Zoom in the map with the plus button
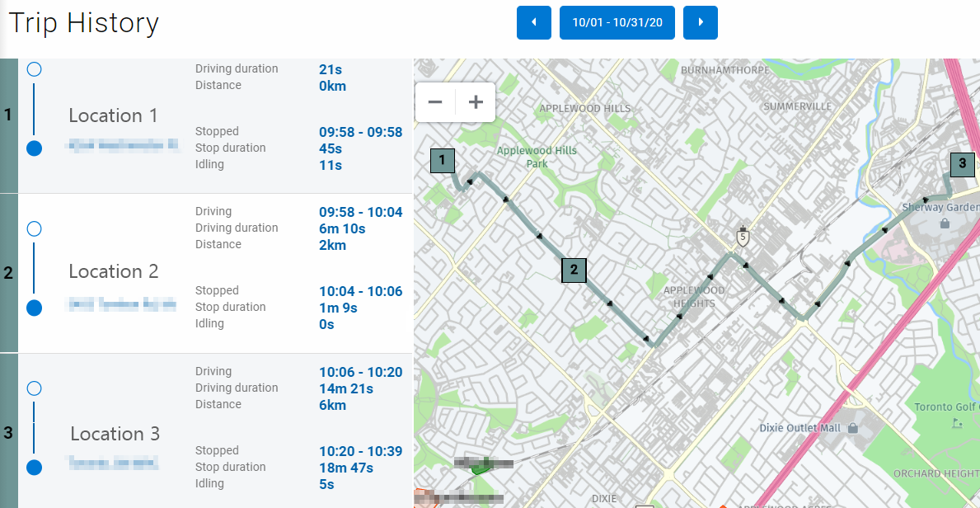 point(476,102)
